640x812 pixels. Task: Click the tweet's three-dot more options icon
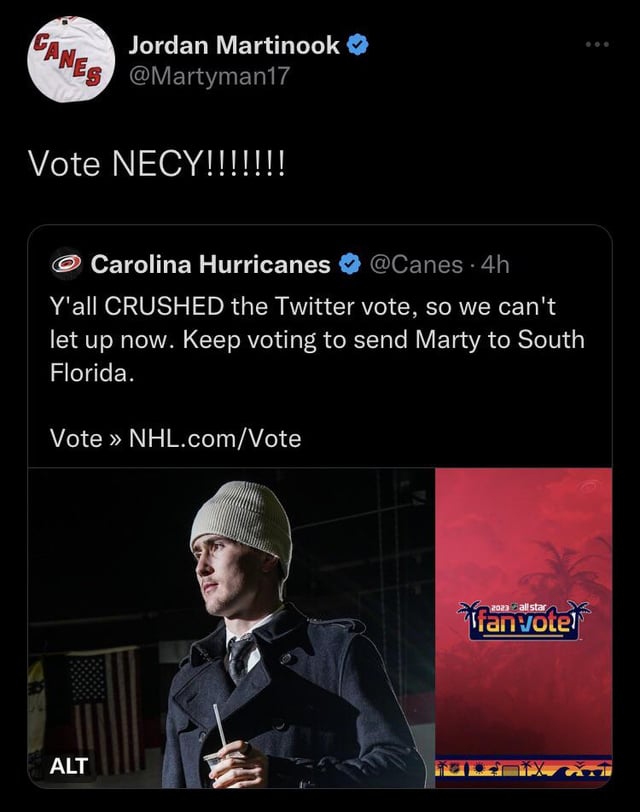597,45
